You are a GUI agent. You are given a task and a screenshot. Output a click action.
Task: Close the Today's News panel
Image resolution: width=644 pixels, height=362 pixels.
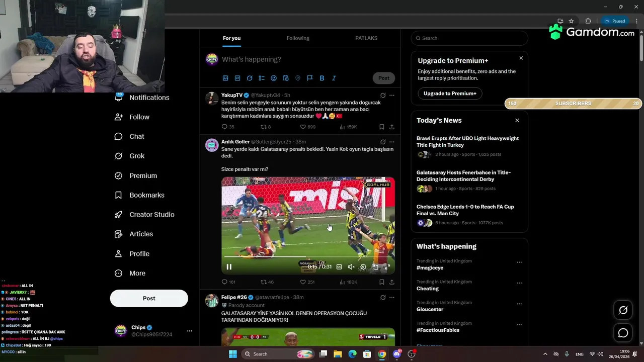click(517, 121)
